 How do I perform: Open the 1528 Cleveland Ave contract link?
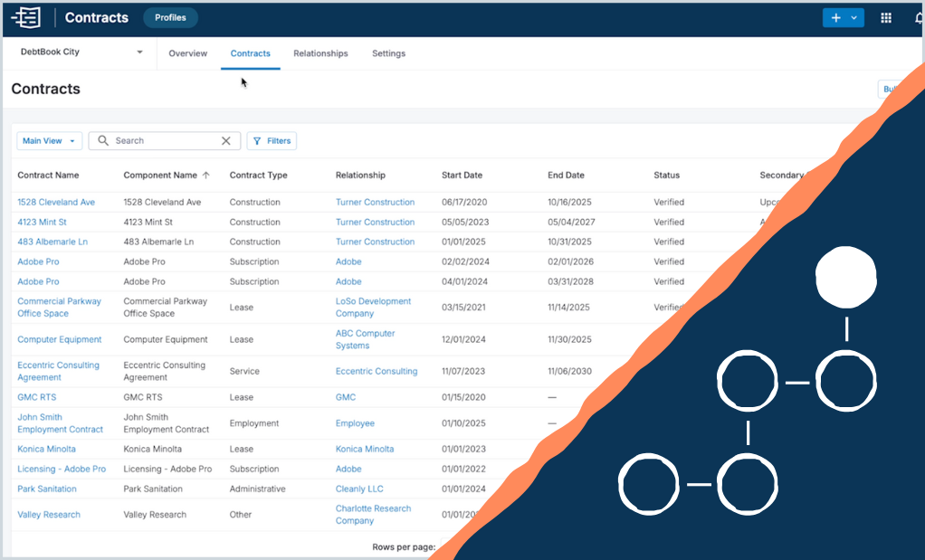[x=56, y=203]
